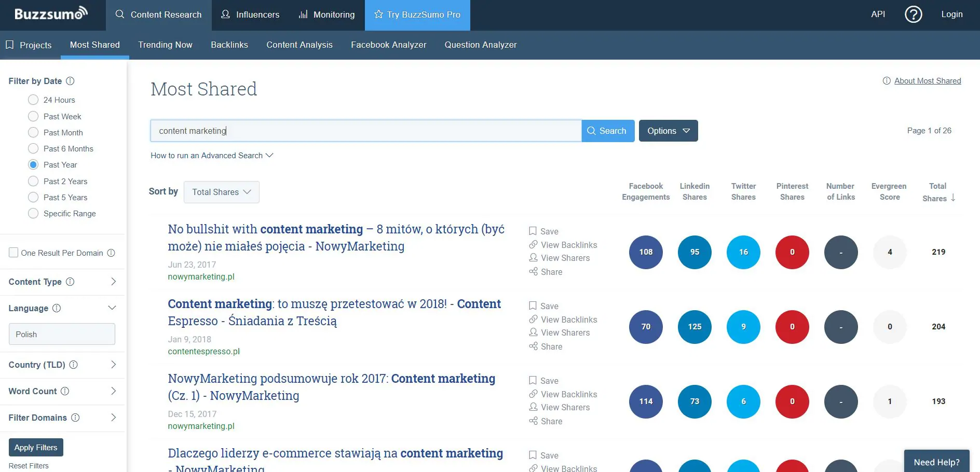980x472 pixels.
Task: Save the 'No bullshit with content marketing' article
Action: (543, 231)
